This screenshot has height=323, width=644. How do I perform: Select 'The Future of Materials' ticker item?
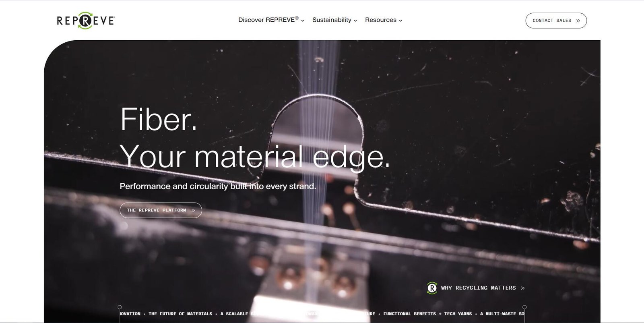pos(180,314)
